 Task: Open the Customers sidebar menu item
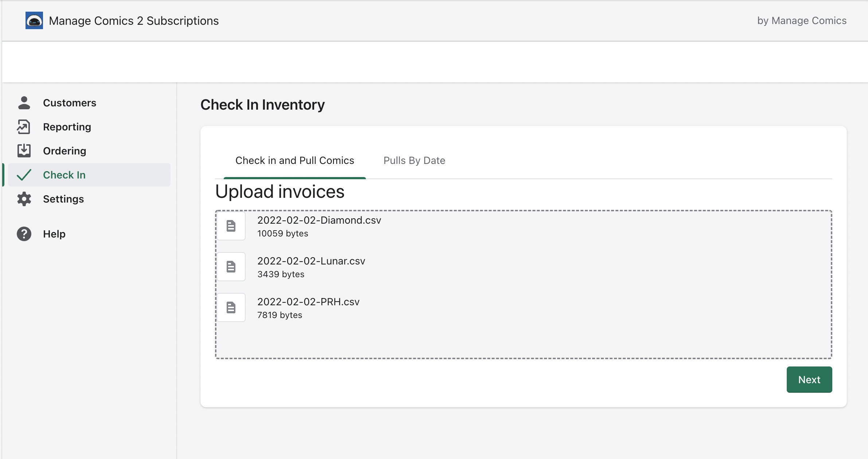tap(70, 103)
